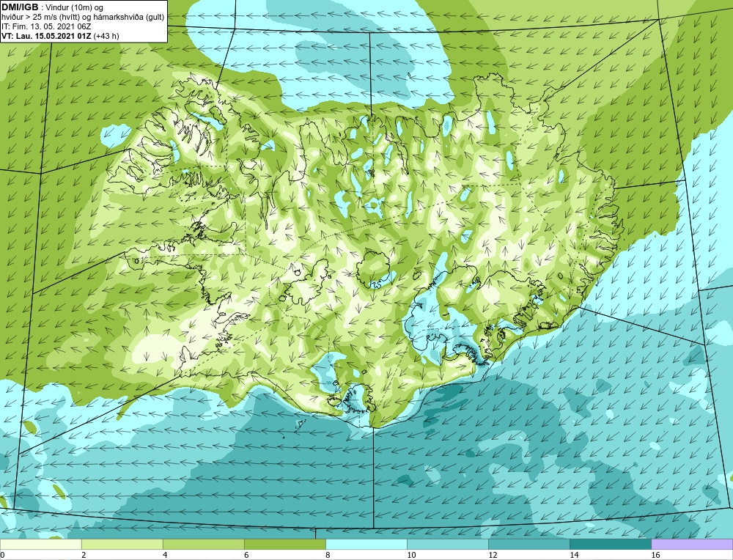Click the 0–2 m/s pale yellow legend swatch
Viewport: 733px width, 560px height.
click(x=40, y=544)
